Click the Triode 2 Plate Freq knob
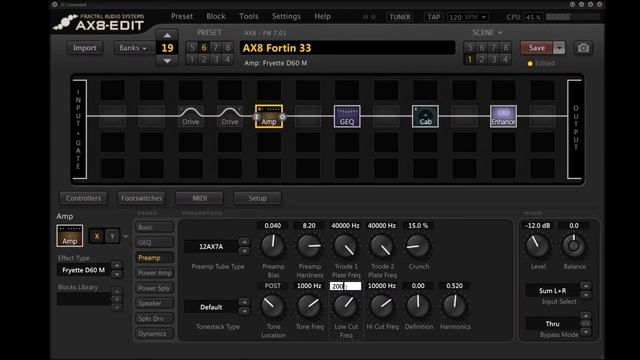This screenshot has height=360, width=640. tap(382, 246)
